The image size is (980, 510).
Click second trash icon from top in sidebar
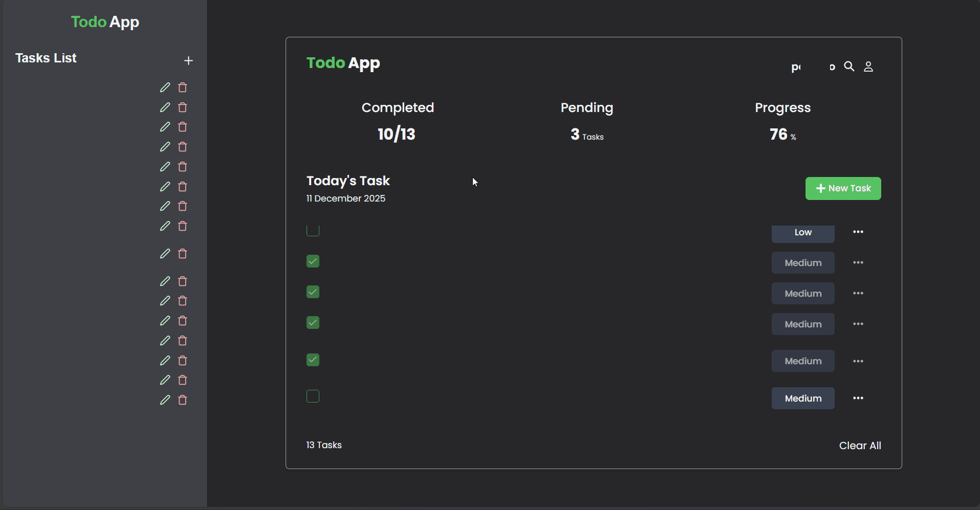(182, 107)
